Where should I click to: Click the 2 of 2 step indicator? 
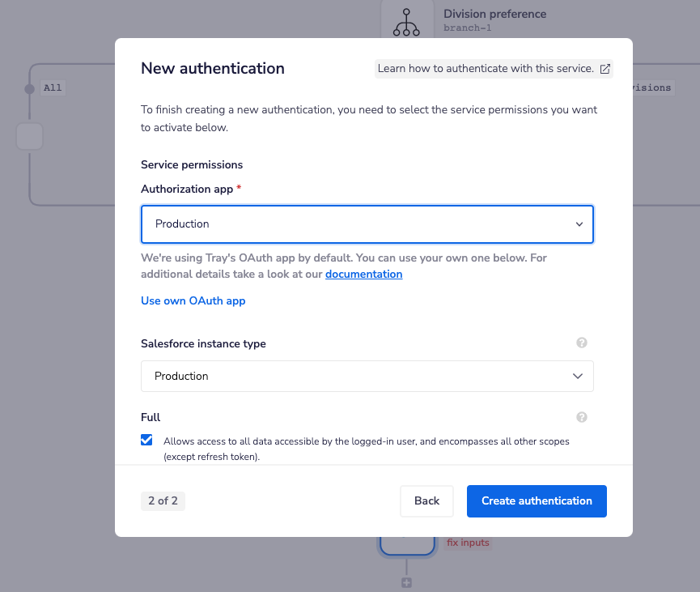pyautogui.click(x=163, y=500)
